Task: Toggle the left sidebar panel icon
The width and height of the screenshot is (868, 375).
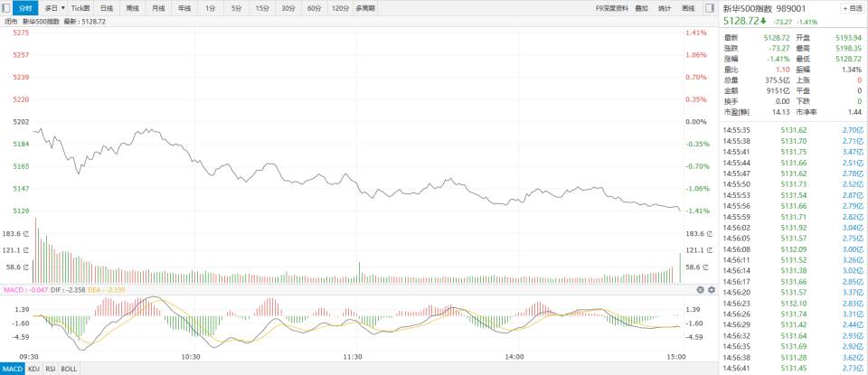Action: [x=6, y=8]
